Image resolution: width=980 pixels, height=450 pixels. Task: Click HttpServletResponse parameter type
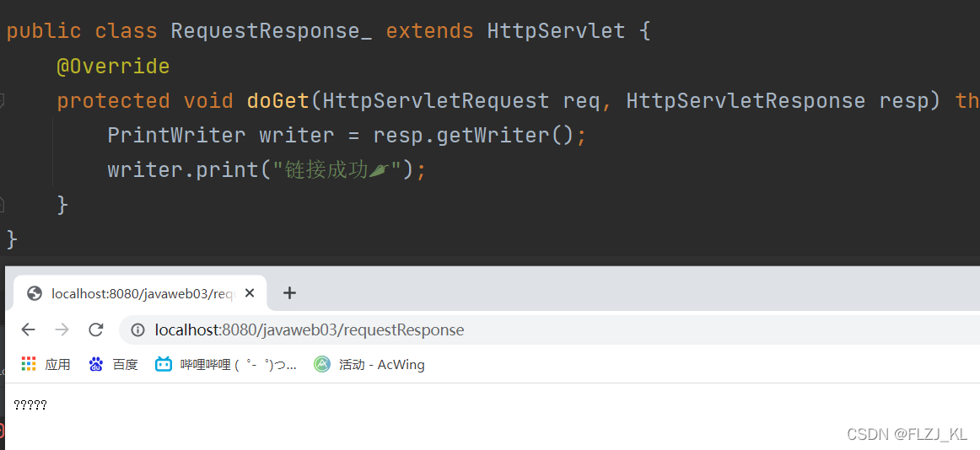pyautogui.click(x=746, y=100)
